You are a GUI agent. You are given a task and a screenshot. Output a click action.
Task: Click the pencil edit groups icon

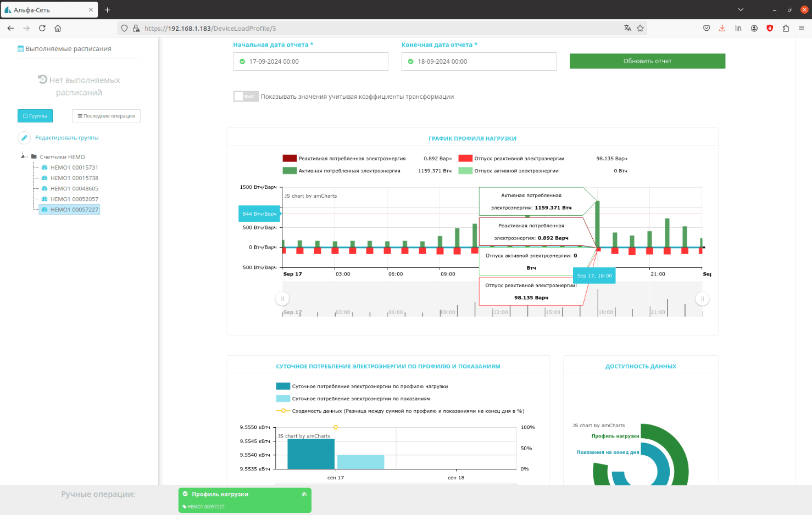24,138
